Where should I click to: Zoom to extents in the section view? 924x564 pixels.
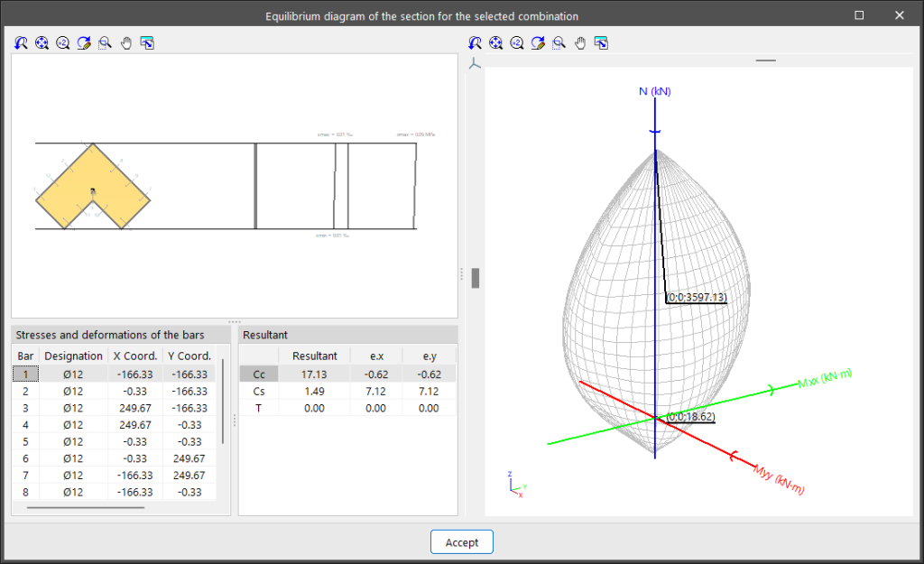42,42
